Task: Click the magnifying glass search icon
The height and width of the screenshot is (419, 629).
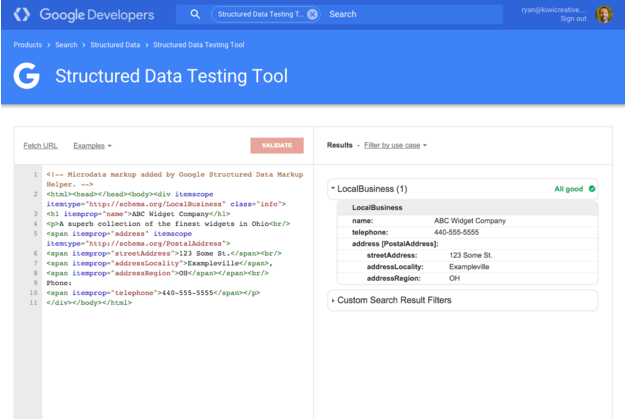Action: tap(195, 14)
